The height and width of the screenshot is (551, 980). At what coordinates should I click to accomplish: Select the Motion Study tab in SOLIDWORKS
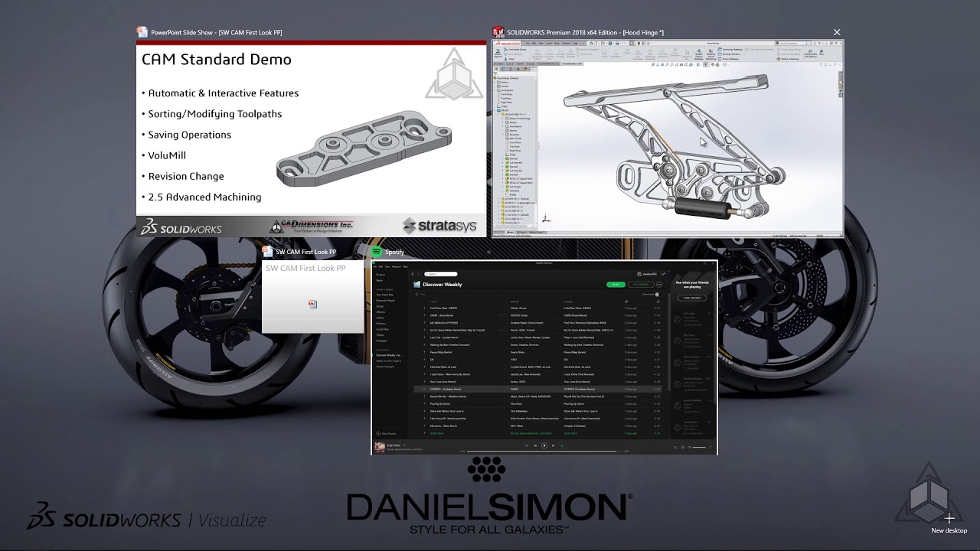click(536, 232)
